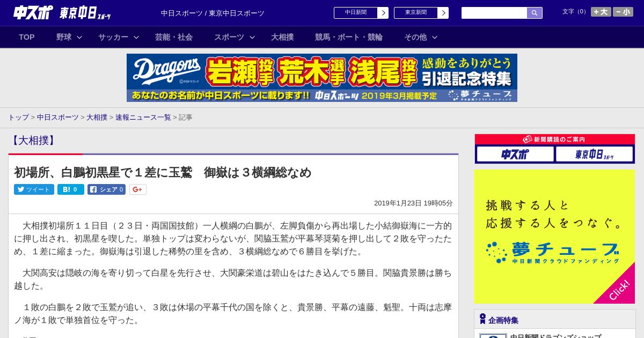
Task: Open the 芸能・社会 section
Action: tap(174, 37)
